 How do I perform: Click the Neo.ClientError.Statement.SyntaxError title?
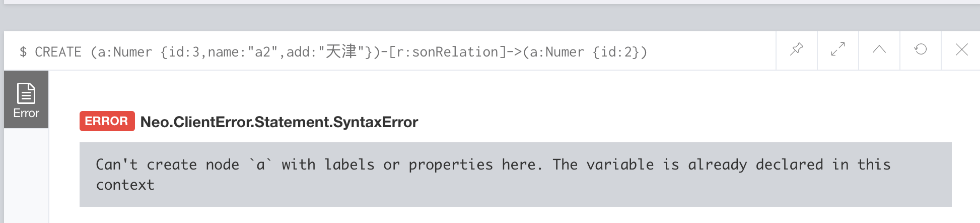coord(279,122)
